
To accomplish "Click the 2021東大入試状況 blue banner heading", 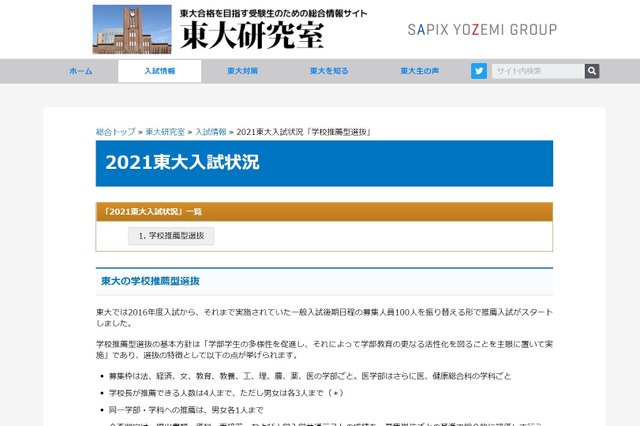I will click(x=324, y=163).
